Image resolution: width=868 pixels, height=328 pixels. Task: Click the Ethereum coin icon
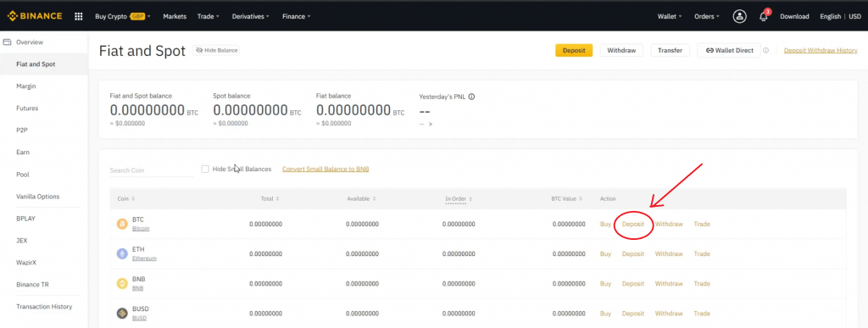(x=122, y=254)
